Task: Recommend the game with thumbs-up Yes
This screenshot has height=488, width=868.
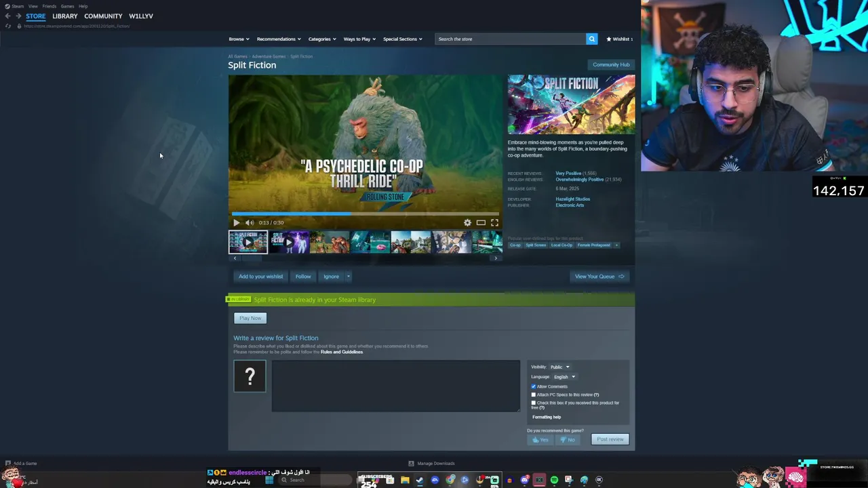Action: 540,439
